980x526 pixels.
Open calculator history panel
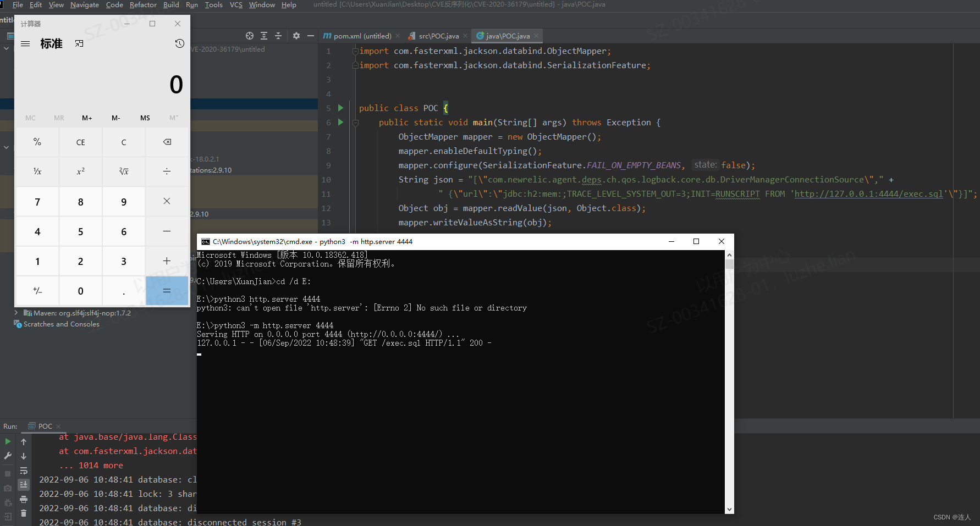pos(179,43)
